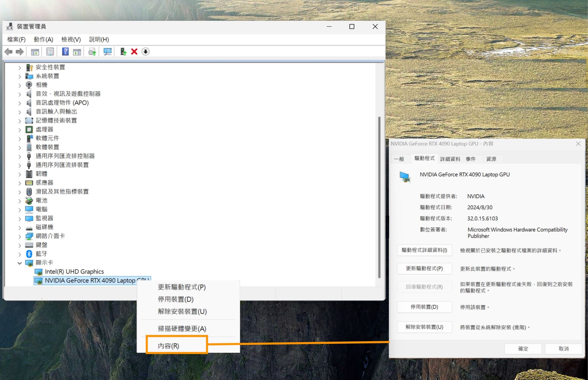Screen dimensions: 588x380
Task: Click the 確定 button in properties dialog
Action: tap(522, 349)
